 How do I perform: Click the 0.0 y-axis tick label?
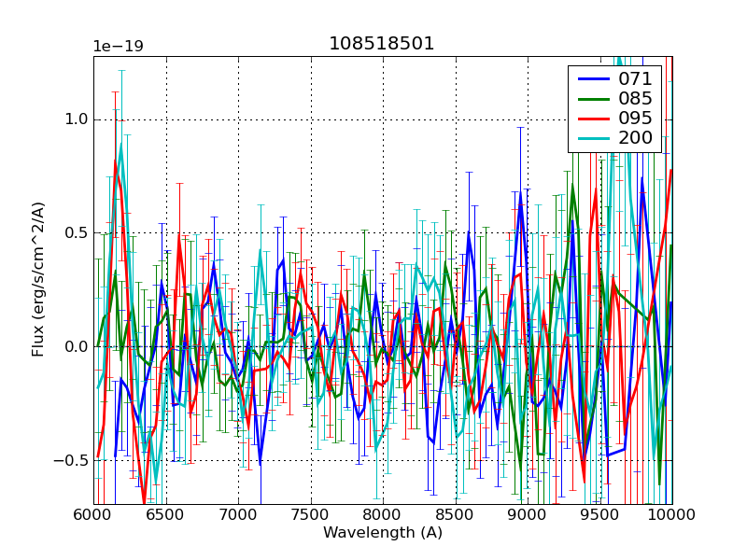click(76, 346)
